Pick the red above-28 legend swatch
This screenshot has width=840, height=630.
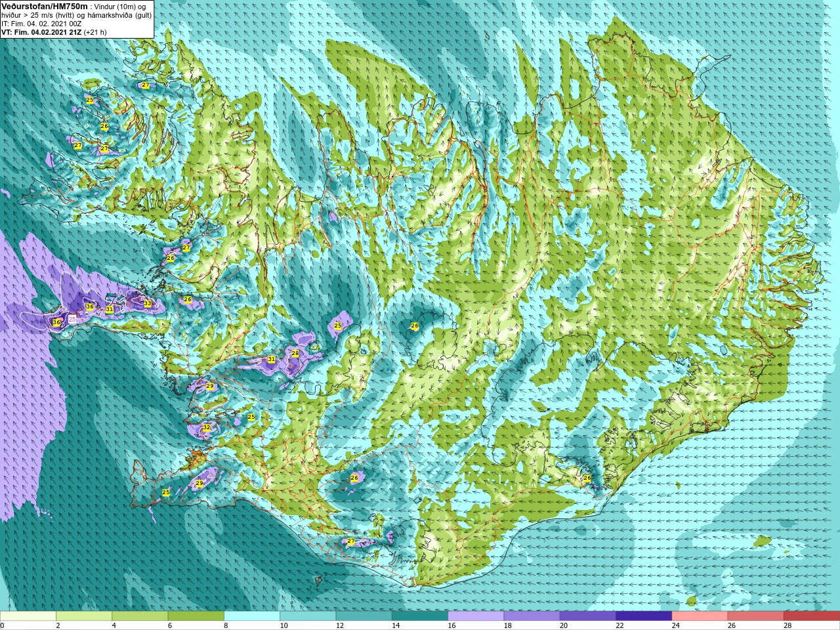pyautogui.click(x=812, y=616)
